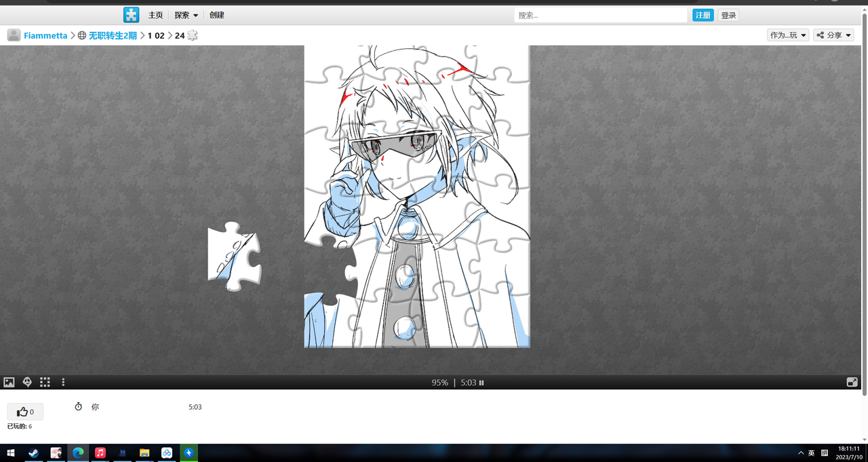Open Apple Music from the taskbar
Screen dimensions: 868x462
click(100, 453)
